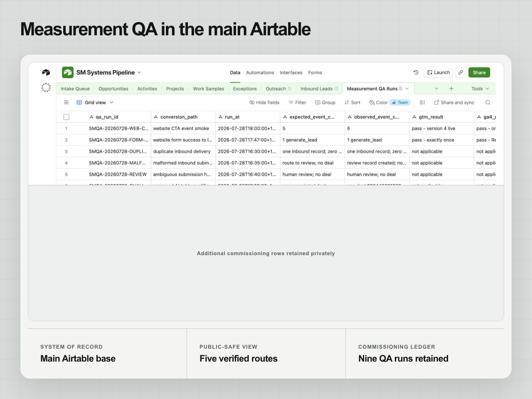The height and width of the screenshot is (399, 532).
Task: Open the Opportunities table tab
Action: pyautogui.click(x=113, y=89)
